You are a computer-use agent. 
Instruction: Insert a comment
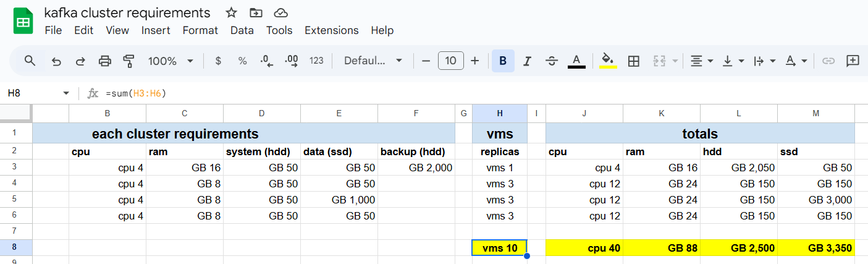(853, 61)
